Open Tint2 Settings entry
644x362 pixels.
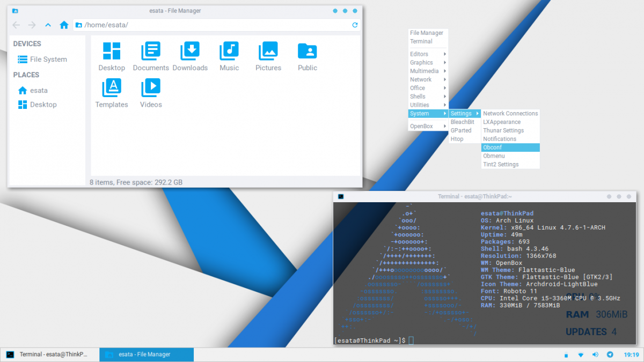[510, 165]
